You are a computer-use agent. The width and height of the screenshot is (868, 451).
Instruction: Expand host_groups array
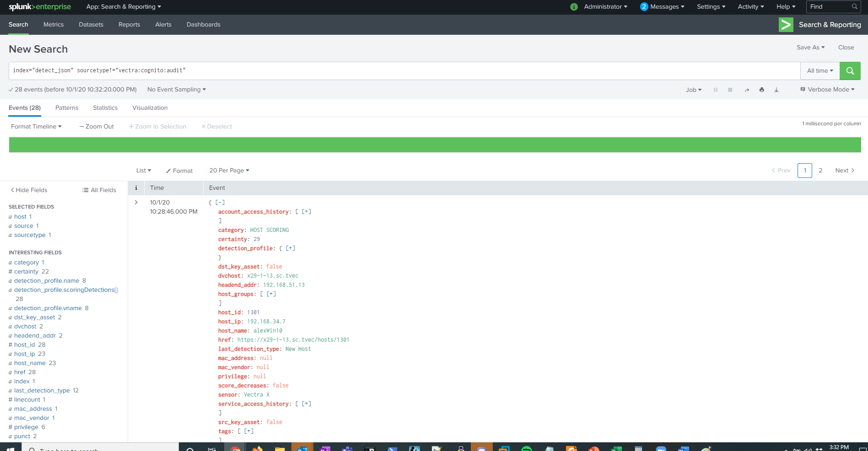click(x=271, y=294)
